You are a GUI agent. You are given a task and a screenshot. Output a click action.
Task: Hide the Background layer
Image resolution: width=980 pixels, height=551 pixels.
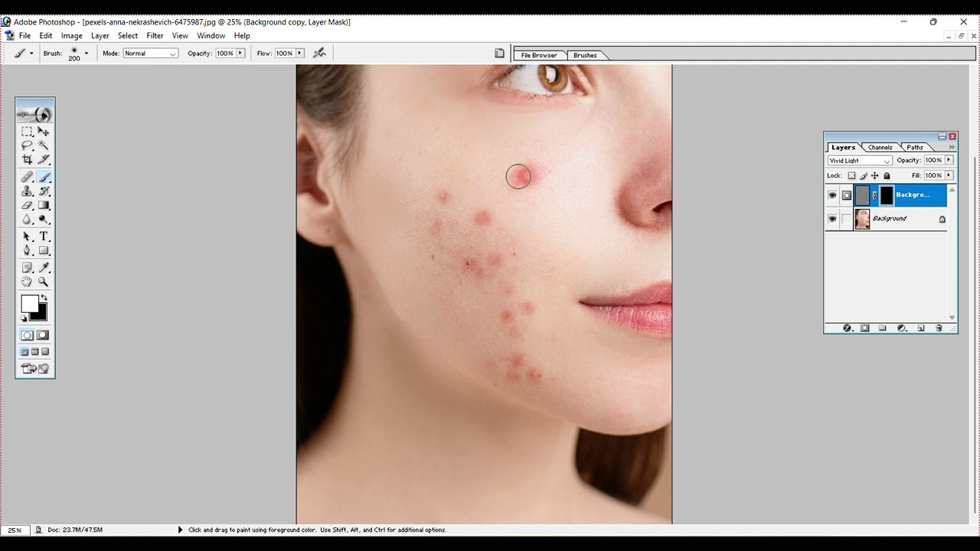coord(832,219)
